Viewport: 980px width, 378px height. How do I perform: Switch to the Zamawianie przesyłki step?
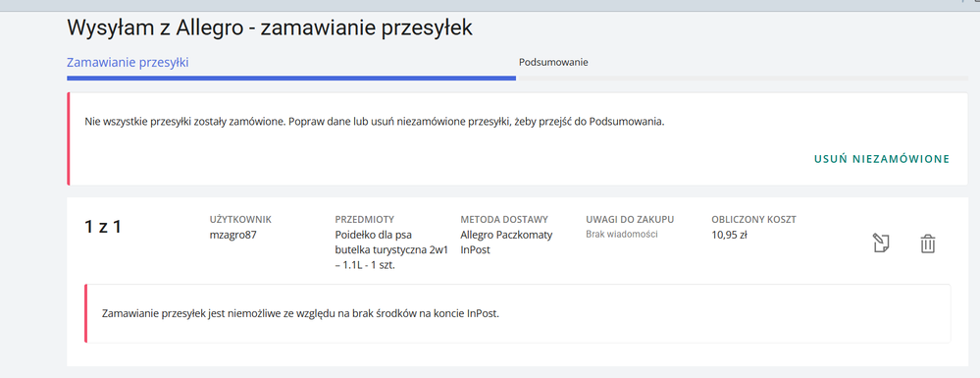coord(129,63)
